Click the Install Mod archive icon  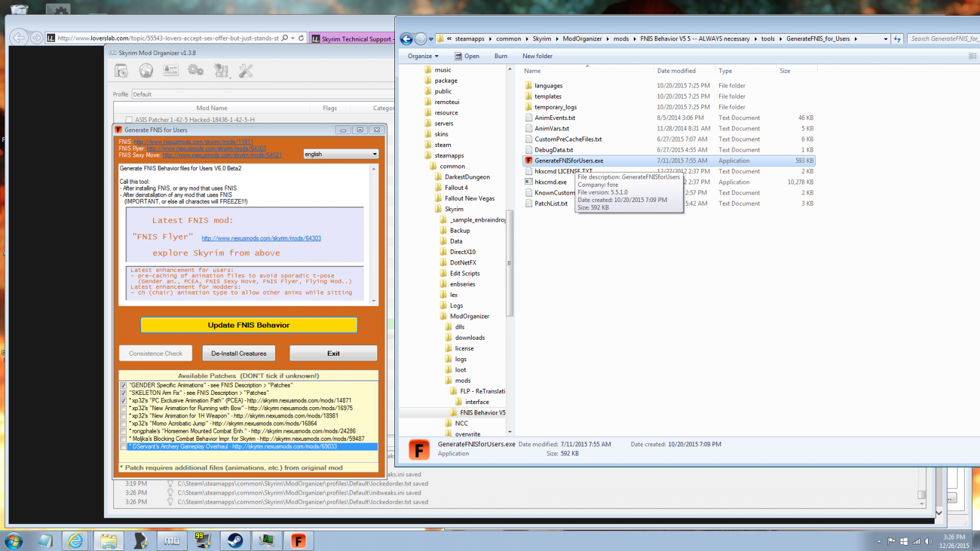tap(121, 71)
